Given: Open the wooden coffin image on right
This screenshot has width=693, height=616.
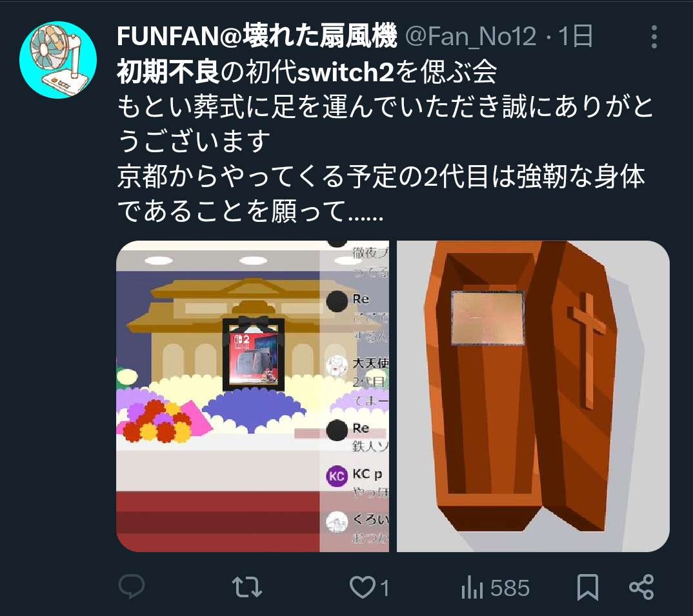Looking at the screenshot, I should pyautogui.click(x=533, y=397).
